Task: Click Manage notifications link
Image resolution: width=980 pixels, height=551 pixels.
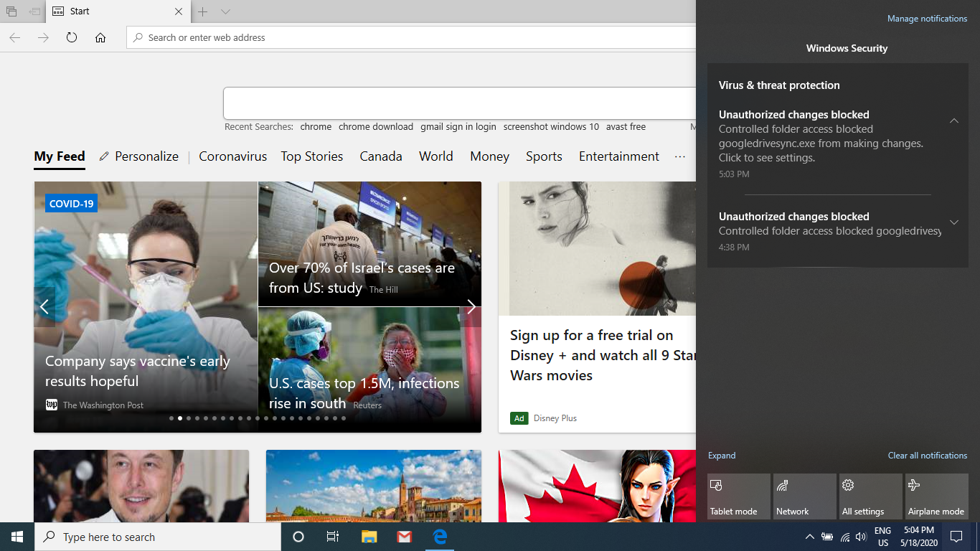Action: click(927, 19)
